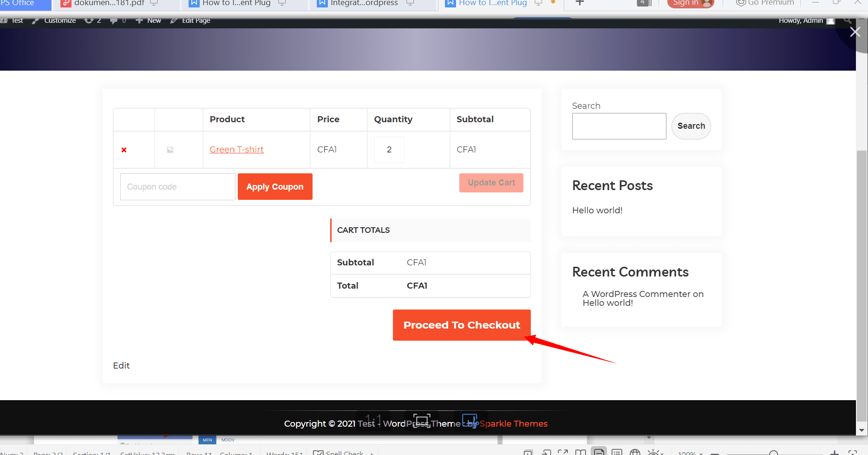
Task: Open a new tab with plus icon
Action: point(580,3)
